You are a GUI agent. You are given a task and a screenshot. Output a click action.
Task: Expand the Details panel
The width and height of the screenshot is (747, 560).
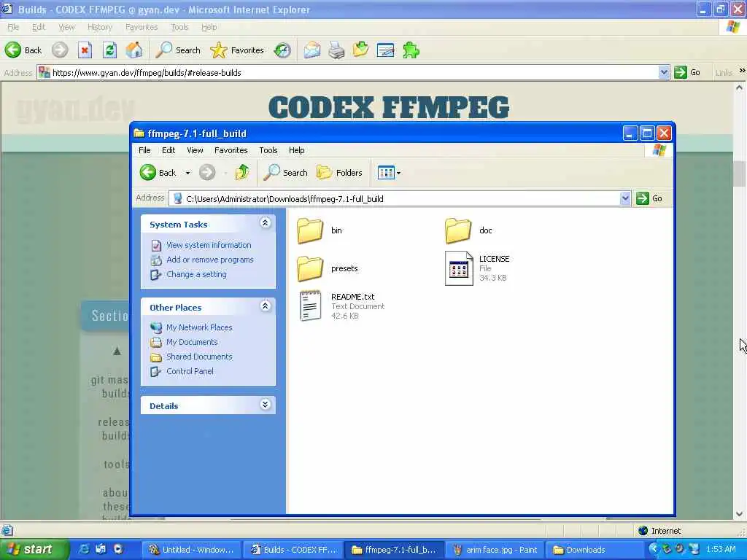[x=266, y=405]
